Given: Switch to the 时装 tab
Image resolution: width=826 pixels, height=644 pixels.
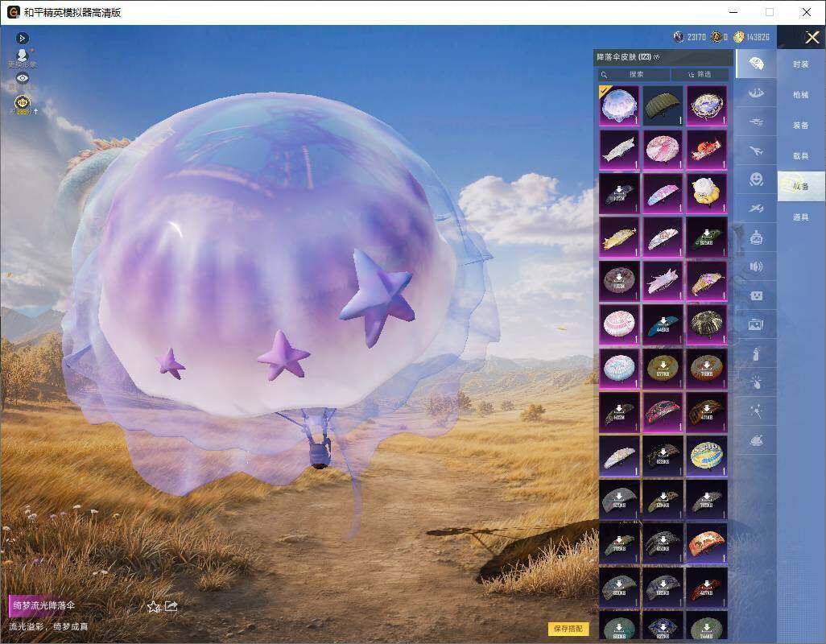Looking at the screenshot, I should point(801,64).
